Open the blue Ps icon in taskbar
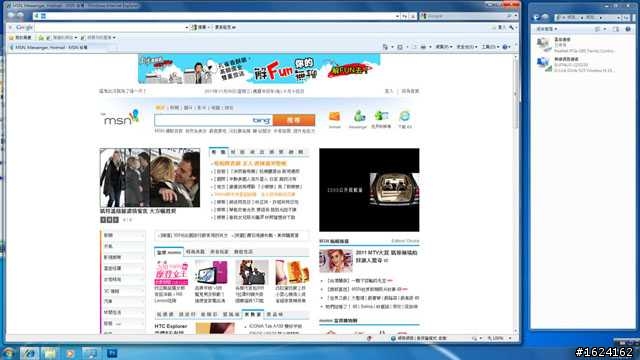The height and width of the screenshot is (360, 640). [112, 353]
